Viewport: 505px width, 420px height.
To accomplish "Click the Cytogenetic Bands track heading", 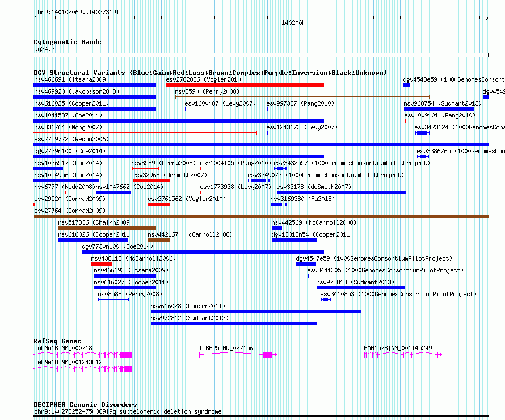I will click(x=68, y=42).
